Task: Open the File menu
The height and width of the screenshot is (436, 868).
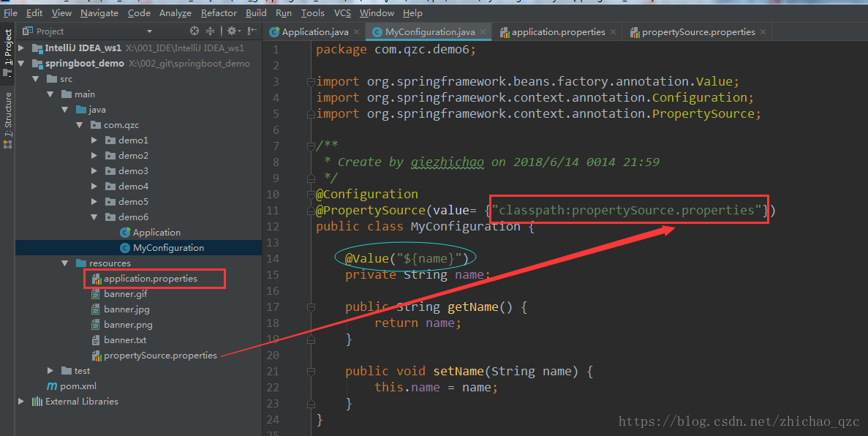Action: (10, 12)
